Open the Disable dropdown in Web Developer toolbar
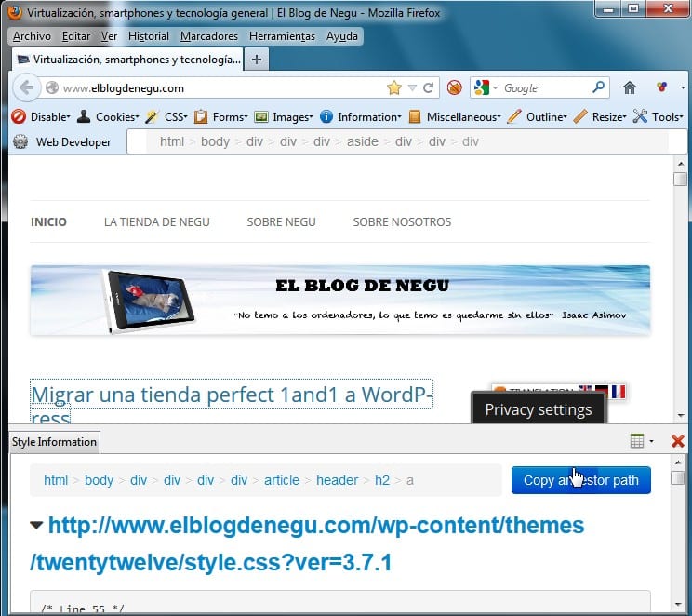 point(40,117)
